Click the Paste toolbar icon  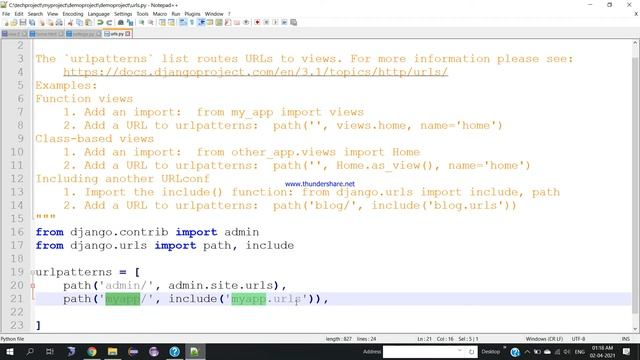pos(89,22)
